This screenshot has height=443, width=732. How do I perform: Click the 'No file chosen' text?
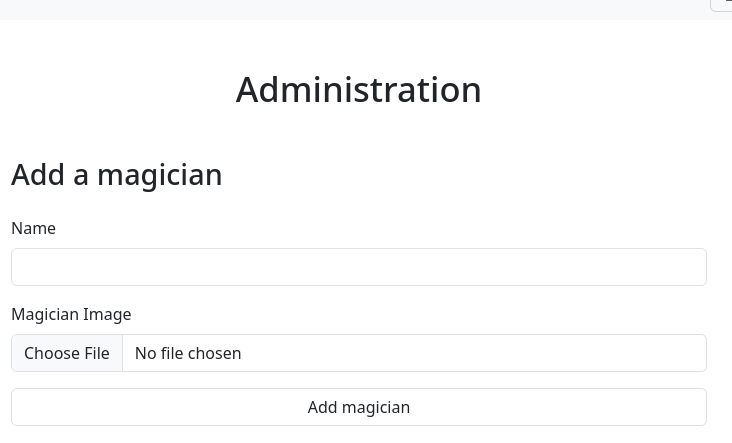188,353
